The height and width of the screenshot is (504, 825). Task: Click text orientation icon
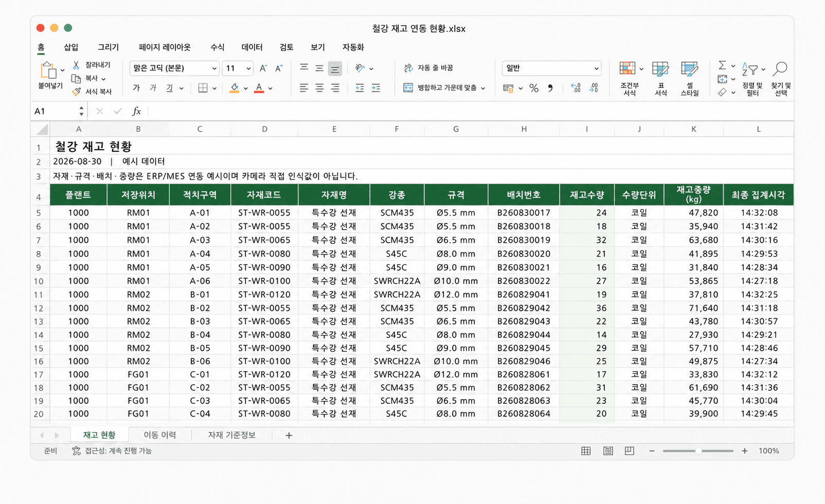(360, 68)
